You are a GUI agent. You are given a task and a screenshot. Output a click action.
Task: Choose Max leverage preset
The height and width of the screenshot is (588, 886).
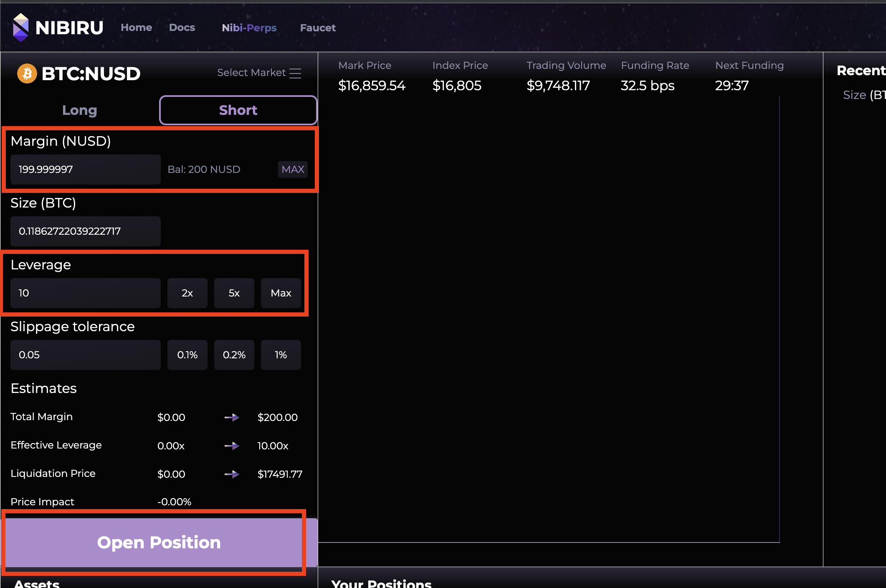281,293
